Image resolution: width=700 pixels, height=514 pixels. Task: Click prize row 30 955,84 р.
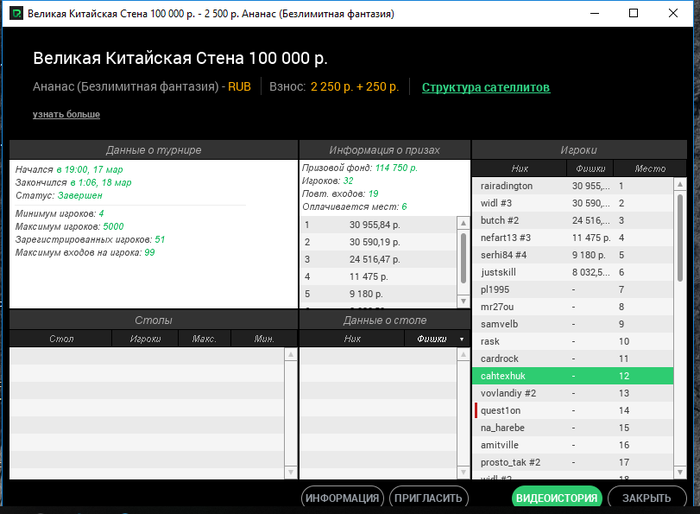click(379, 225)
